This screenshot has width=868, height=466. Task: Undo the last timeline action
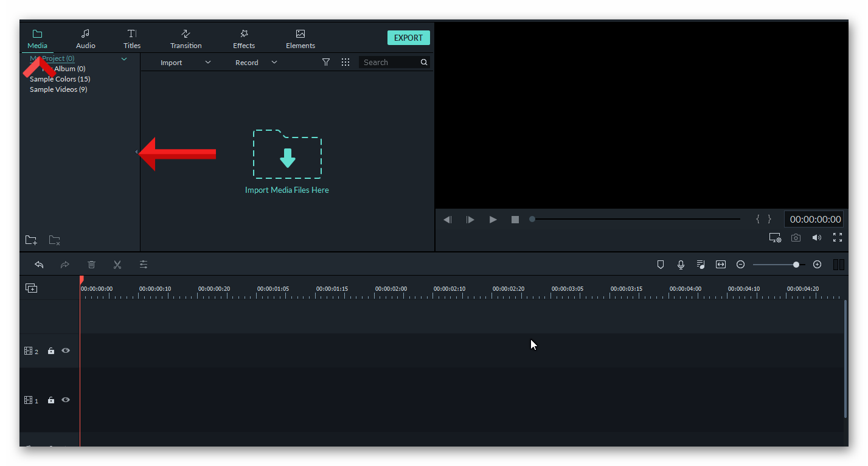[40, 265]
